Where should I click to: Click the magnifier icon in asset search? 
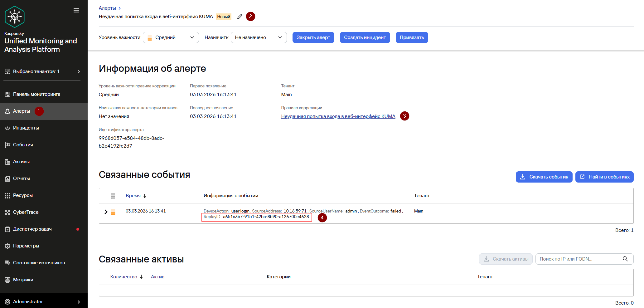coord(625,259)
